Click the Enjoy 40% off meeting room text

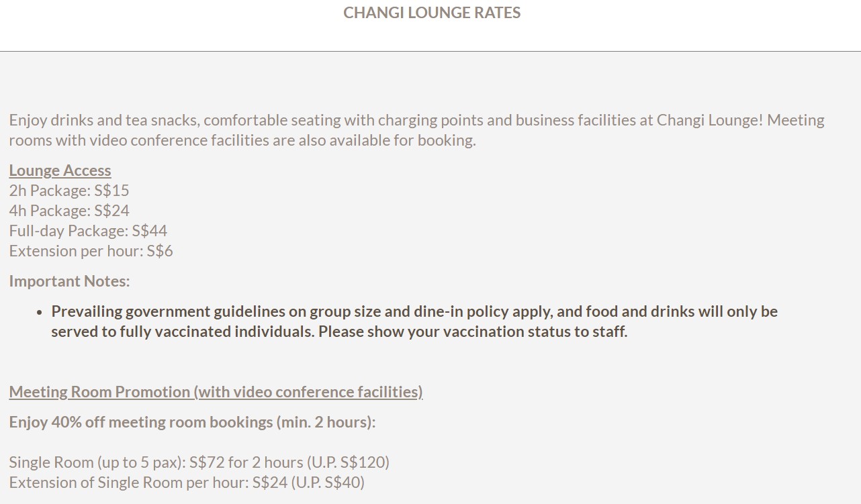[x=141, y=422]
